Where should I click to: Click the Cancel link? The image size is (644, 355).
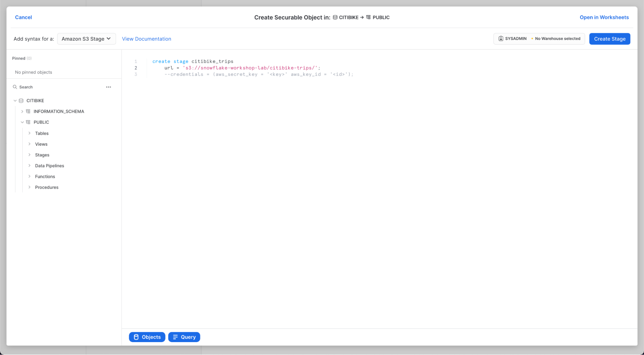click(24, 17)
